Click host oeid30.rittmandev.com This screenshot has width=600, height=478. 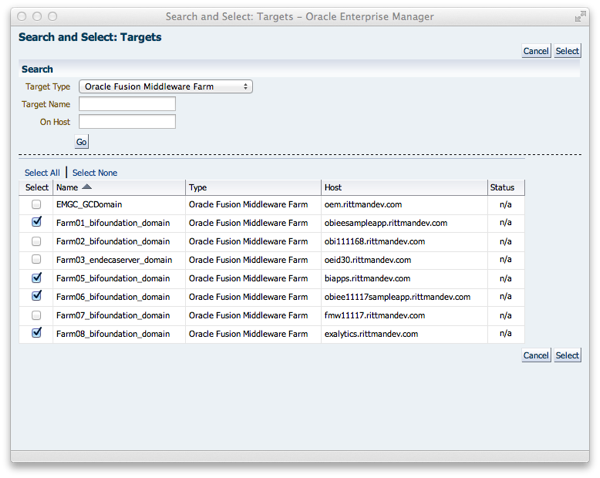(x=368, y=260)
